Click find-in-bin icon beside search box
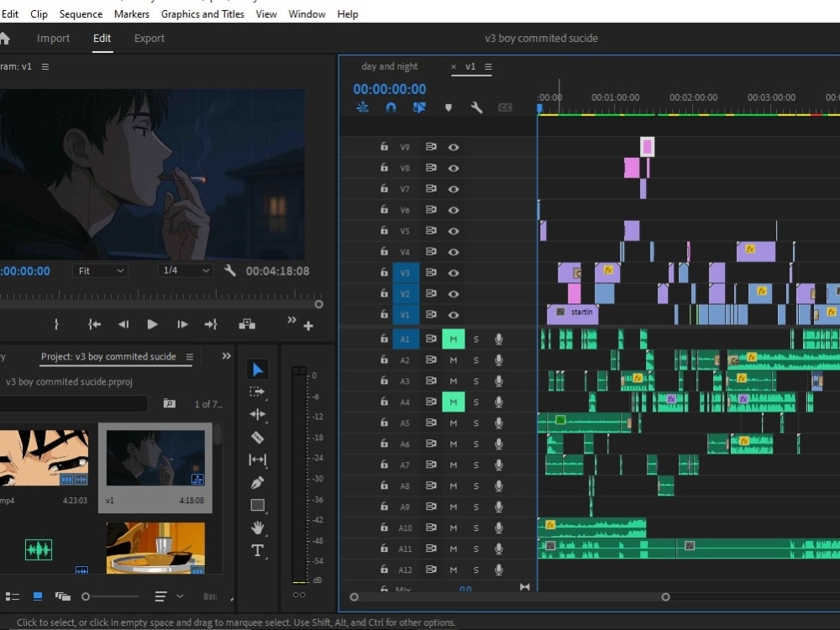The image size is (840, 630). [170, 403]
